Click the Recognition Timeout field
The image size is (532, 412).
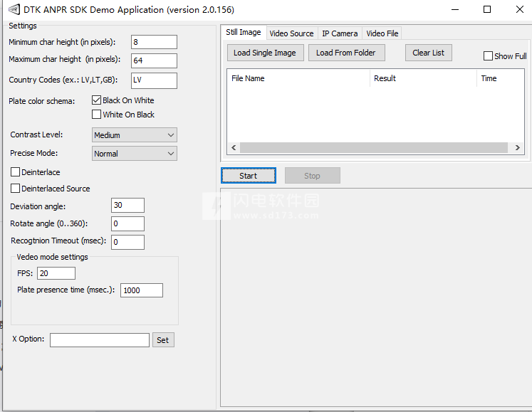[x=127, y=242]
